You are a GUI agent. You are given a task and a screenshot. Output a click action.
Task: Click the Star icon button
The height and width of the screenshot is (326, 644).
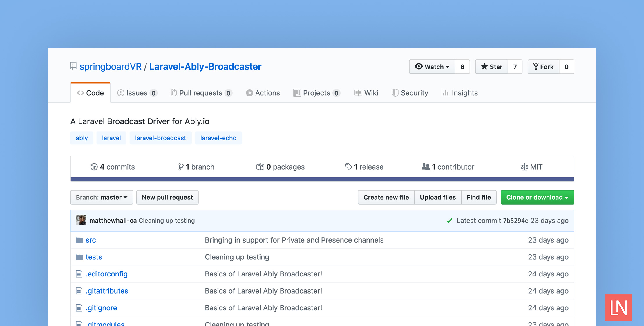click(x=491, y=67)
